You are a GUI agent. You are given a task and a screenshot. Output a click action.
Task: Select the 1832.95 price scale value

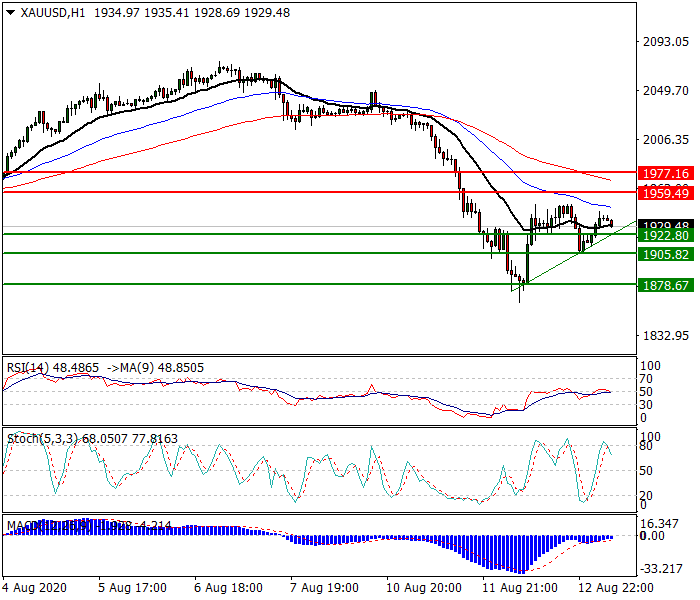666,335
